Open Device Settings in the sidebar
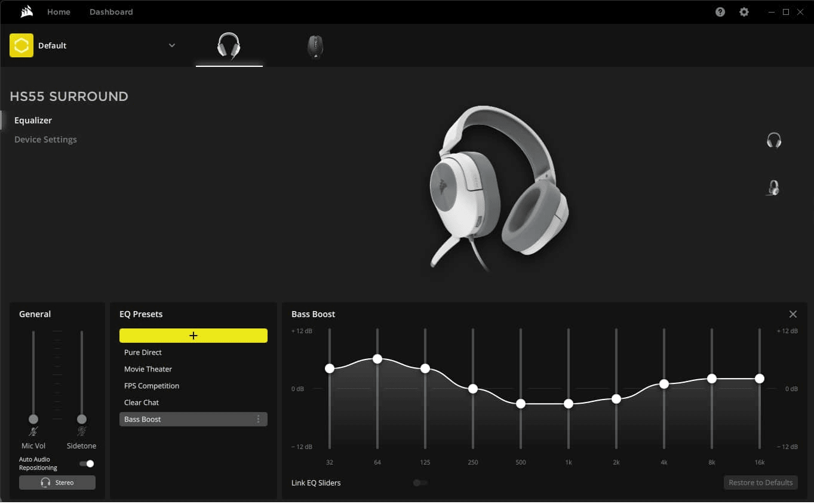The height and width of the screenshot is (504, 814). (45, 139)
